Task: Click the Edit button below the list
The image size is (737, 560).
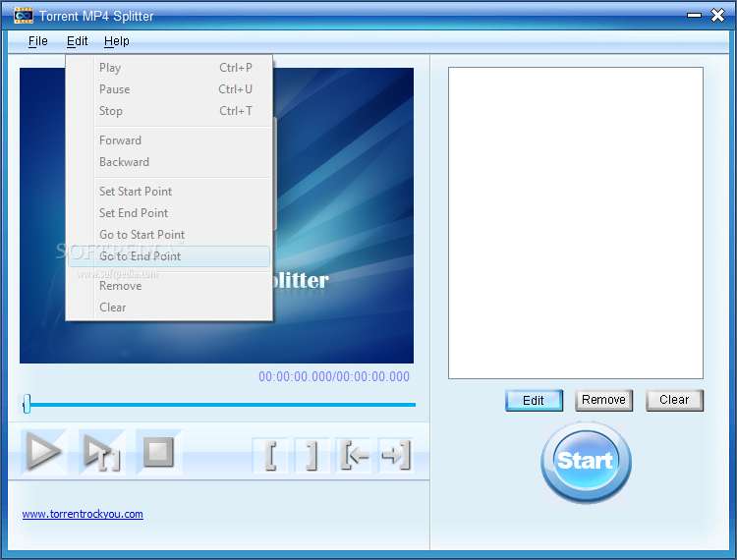Action: 534,400
